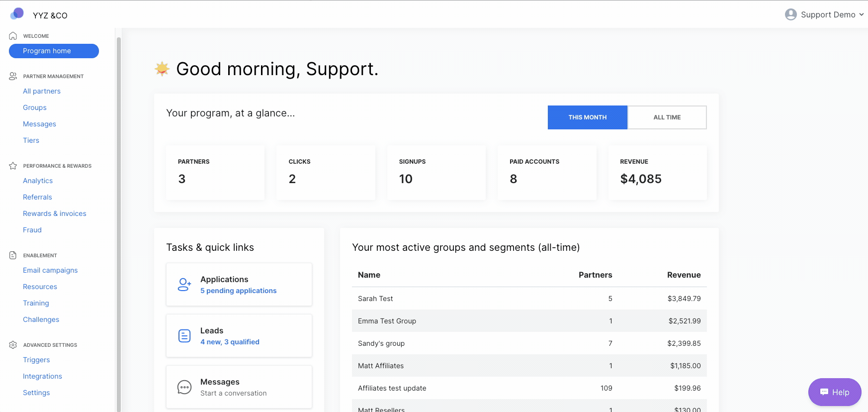Select the Matt Affiliates row

click(529, 366)
